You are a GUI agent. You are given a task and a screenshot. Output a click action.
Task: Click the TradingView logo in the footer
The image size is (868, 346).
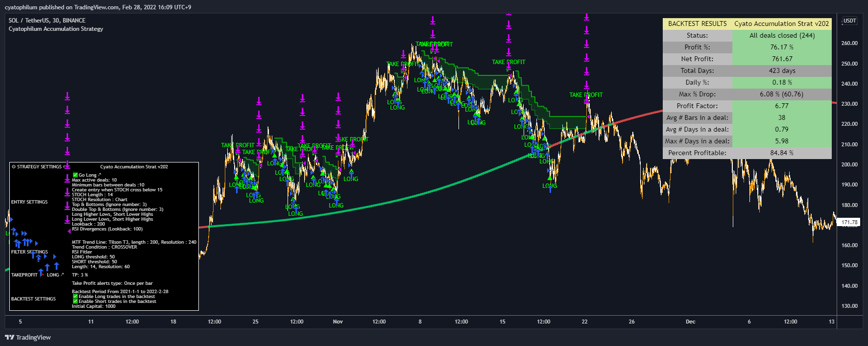(28, 337)
